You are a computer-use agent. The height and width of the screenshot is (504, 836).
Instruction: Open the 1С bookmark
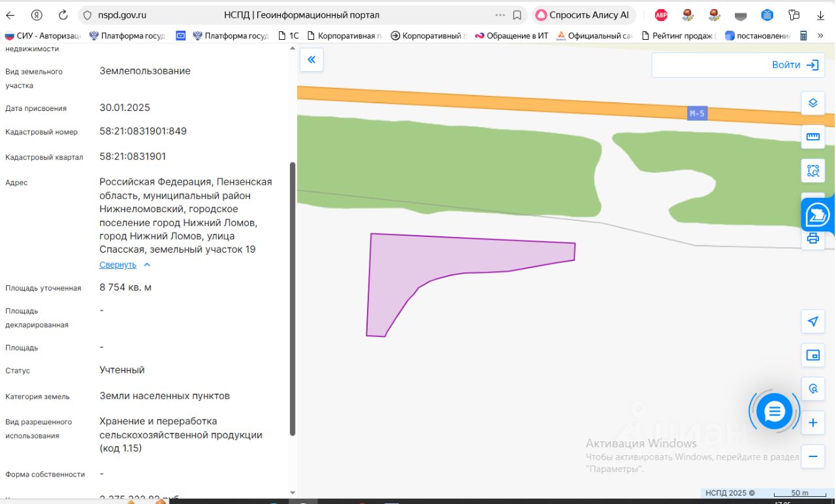point(288,36)
